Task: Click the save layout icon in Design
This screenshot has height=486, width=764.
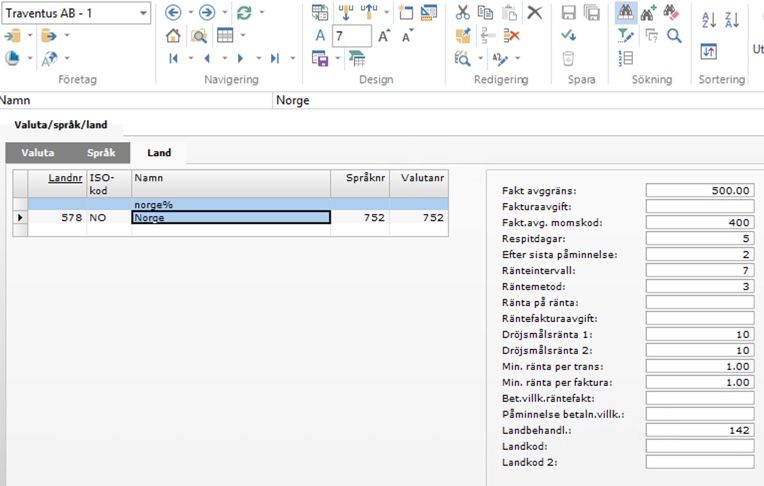Action: (x=320, y=58)
